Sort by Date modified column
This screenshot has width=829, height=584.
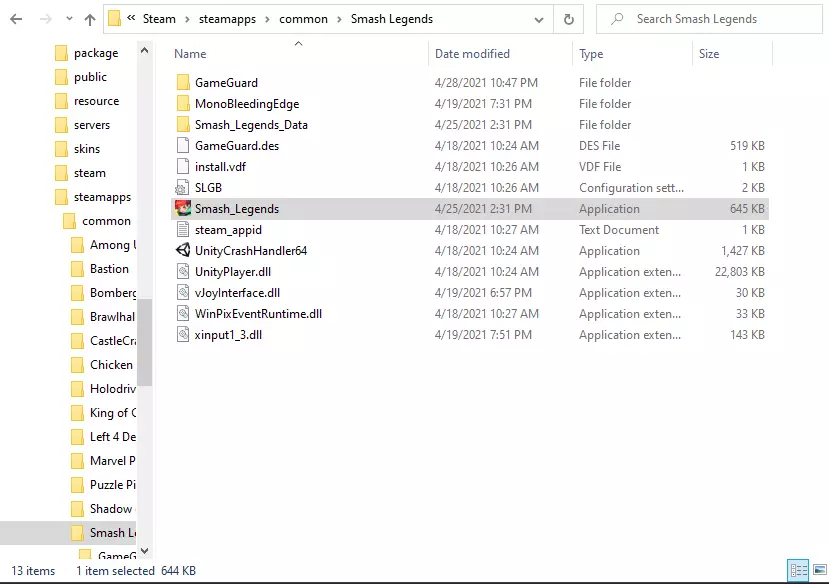(472, 54)
